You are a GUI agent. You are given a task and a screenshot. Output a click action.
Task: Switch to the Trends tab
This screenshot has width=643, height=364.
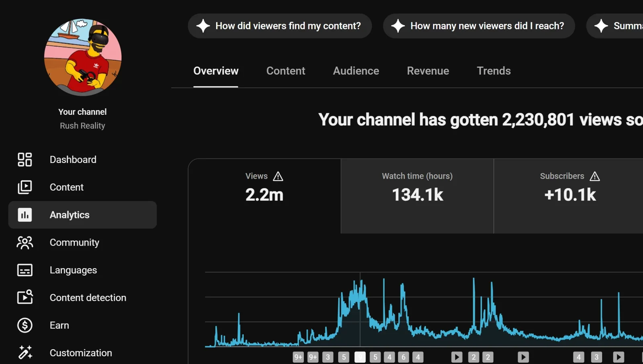tap(494, 71)
